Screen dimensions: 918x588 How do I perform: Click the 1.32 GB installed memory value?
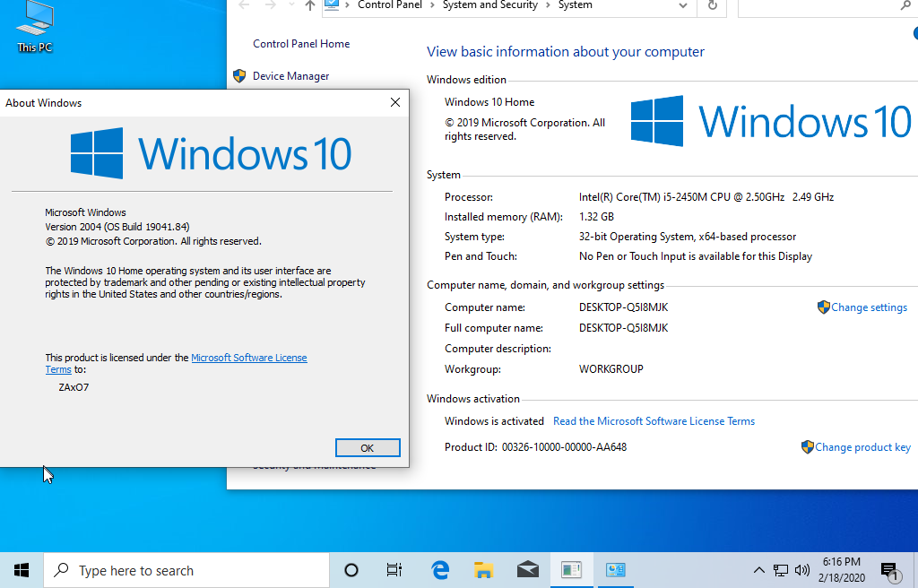click(x=596, y=217)
